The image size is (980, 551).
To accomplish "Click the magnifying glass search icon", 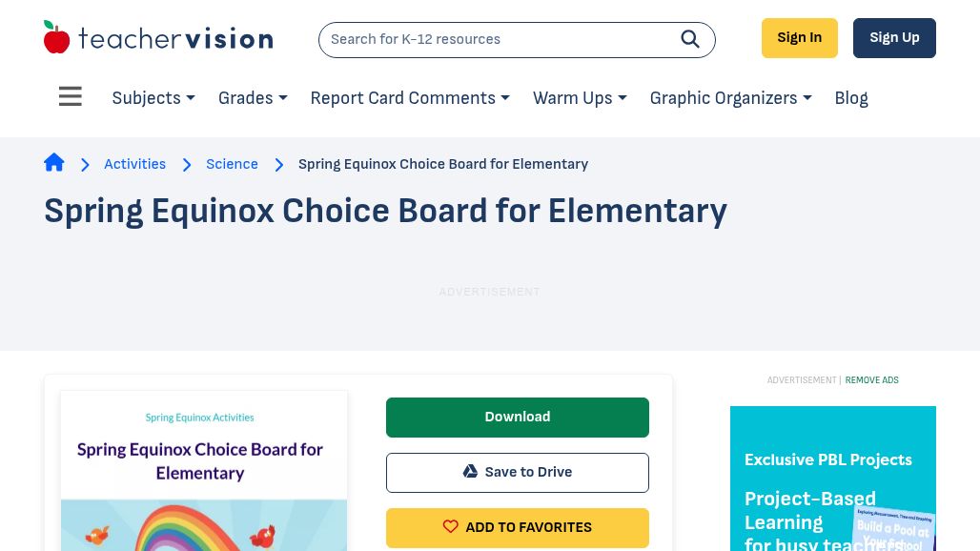I will tap(690, 39).
